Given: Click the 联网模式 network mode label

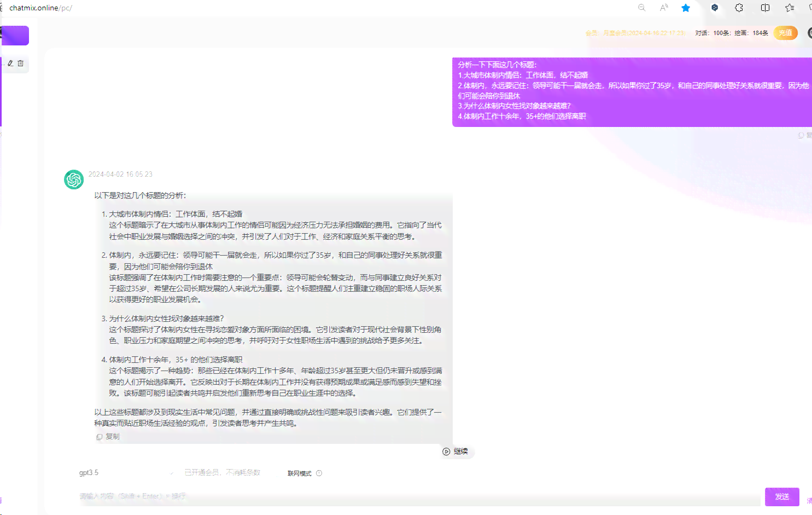Looking at the screenshot, I should (x=300, y=473).
